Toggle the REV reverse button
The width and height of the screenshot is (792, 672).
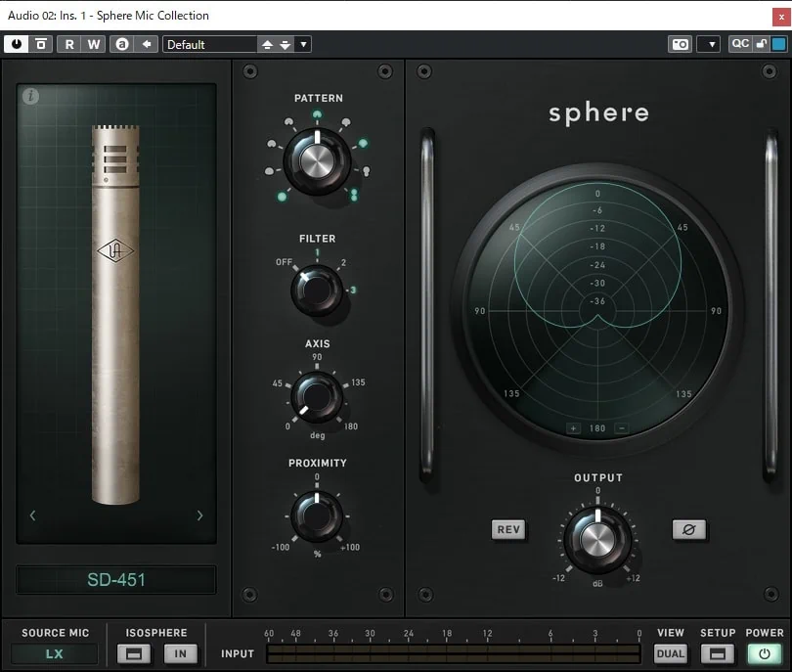[x=508, y=529]
